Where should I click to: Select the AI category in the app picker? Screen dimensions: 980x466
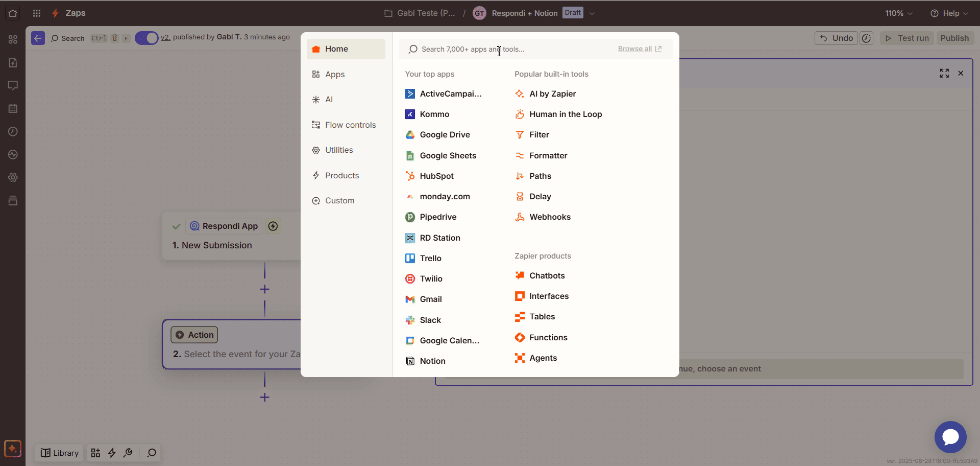coord(346,100)
